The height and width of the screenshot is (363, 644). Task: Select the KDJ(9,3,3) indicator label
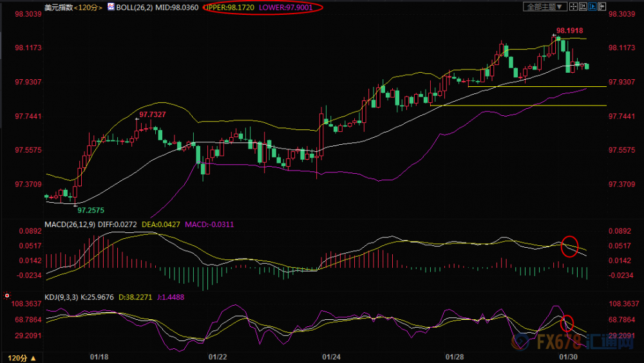pos(61,297)
